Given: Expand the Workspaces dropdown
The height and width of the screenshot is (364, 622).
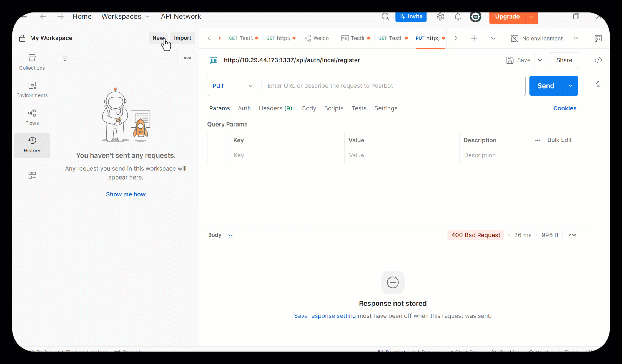Looking at the screenshot, I should coord(125,16).
